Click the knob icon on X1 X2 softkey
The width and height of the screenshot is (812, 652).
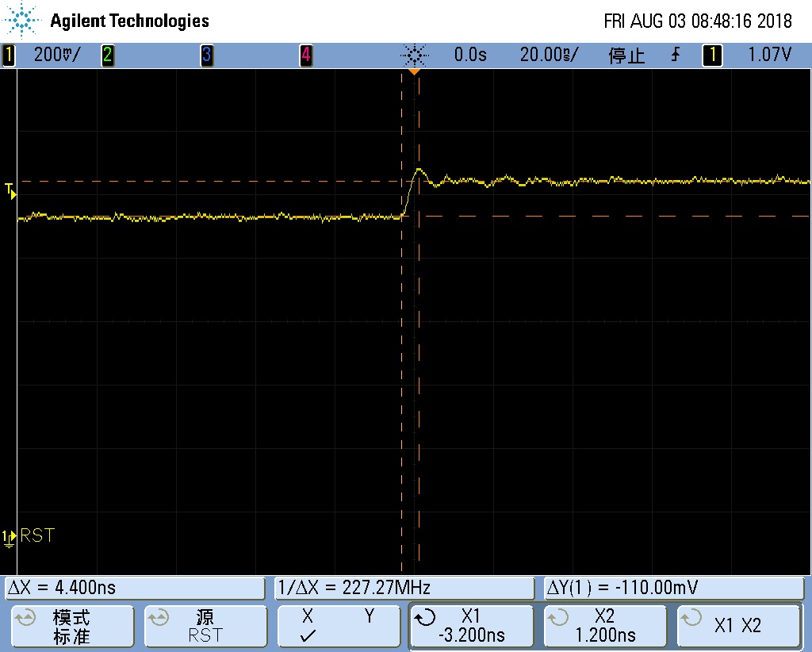[691, 617]
